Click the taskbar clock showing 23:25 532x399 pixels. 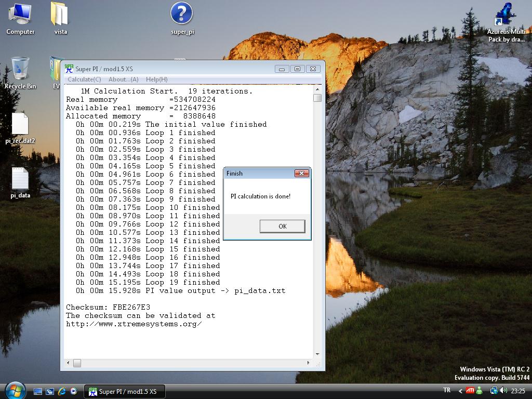click(x=518, y=391)
